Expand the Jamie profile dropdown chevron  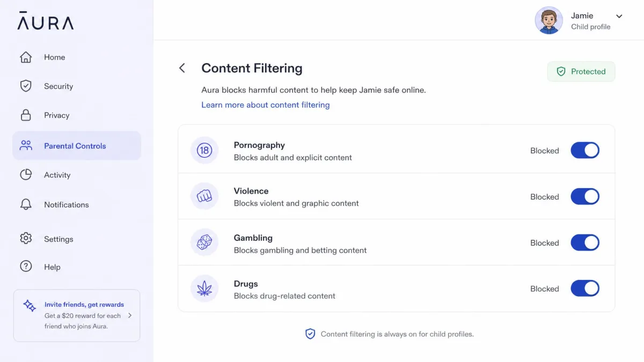click(619, 16)
